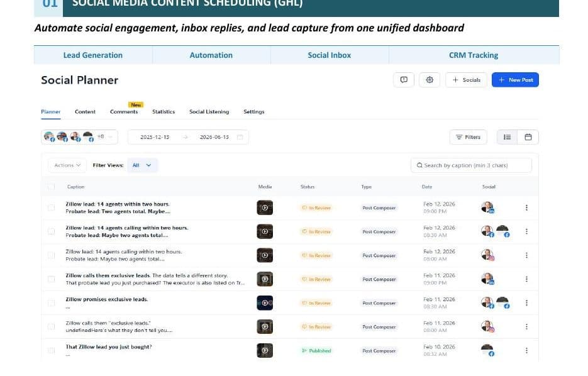Open media thumbnail for 'Zillow promises exclusive leads' post
This screenshot has width=588, height=376.
(265, 303)
